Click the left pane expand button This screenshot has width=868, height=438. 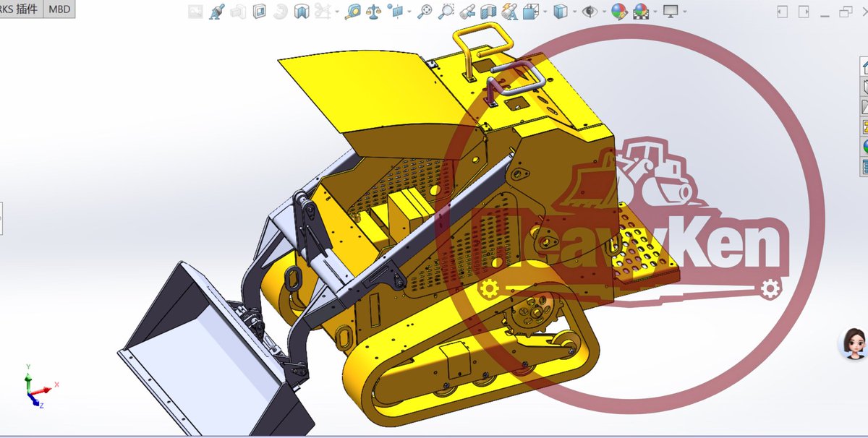[783, 11]
